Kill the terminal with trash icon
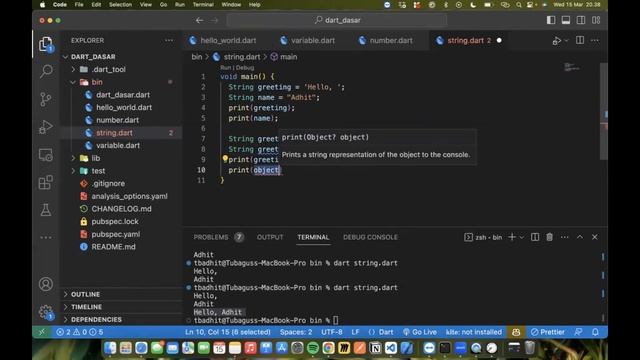640x360 pixels. 549,237
